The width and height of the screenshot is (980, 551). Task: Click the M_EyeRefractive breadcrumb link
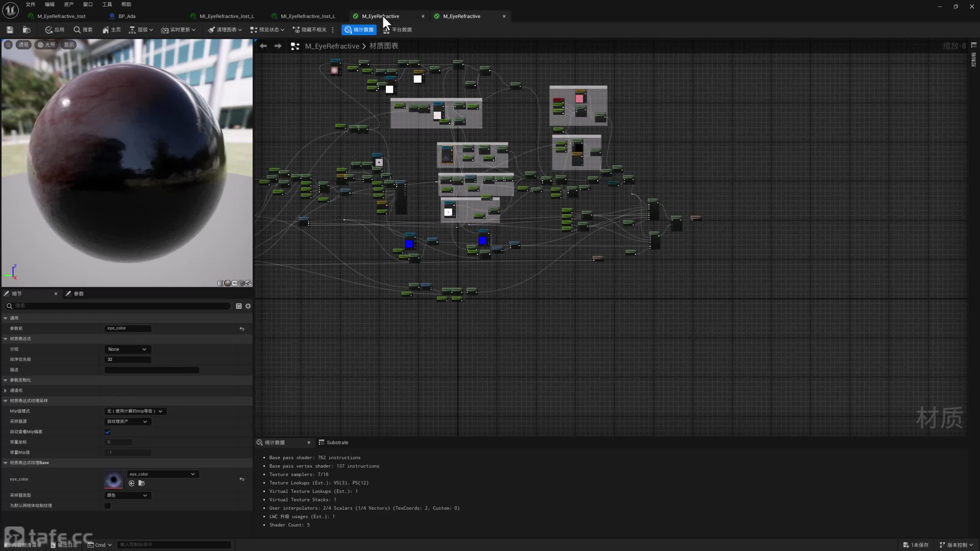click(x=332, y=46)
